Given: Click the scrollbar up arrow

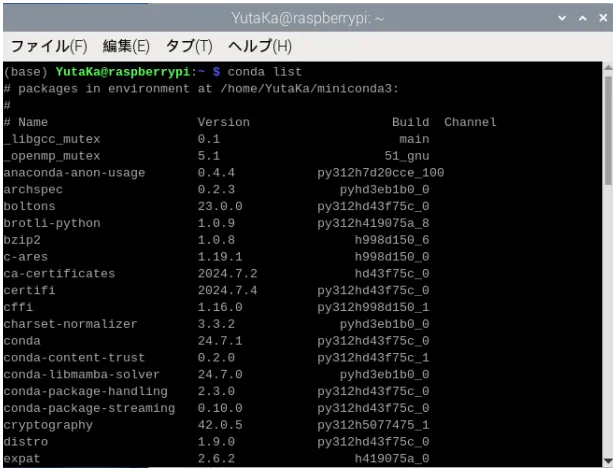Looking at the screenshot, I should click(608, 68).
